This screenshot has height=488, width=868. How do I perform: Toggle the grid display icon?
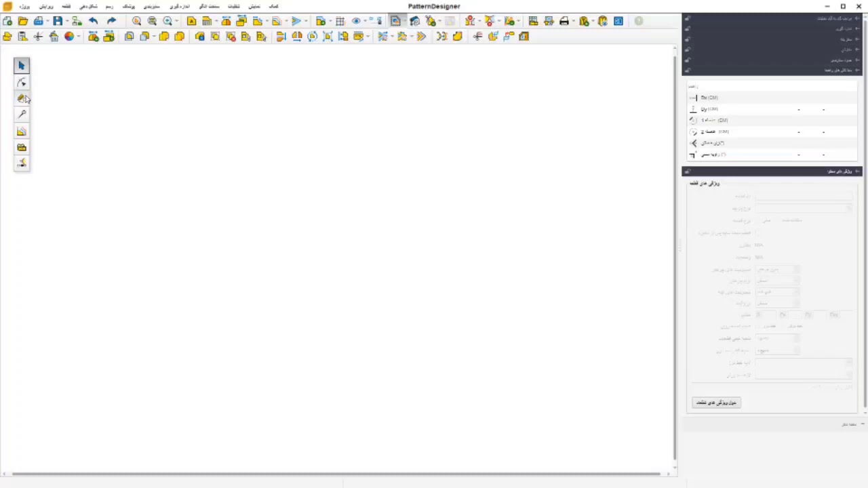(x=340, y=21)
